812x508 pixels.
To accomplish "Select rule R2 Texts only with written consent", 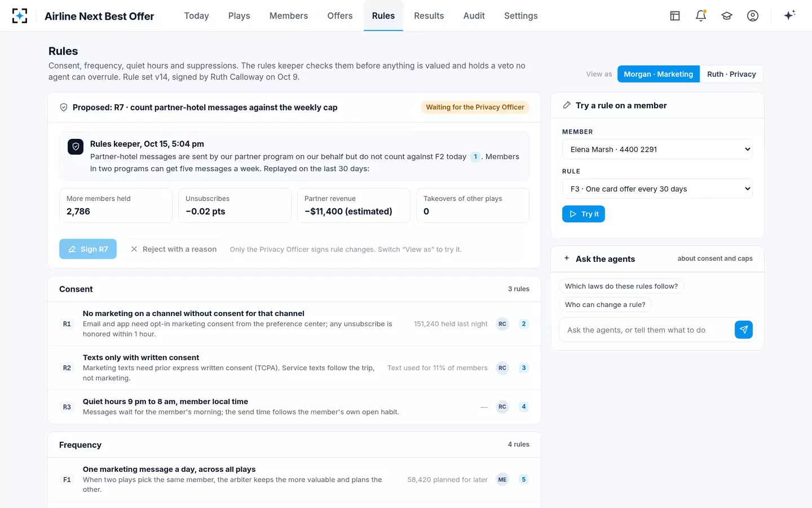I will [x=141, y=357].
